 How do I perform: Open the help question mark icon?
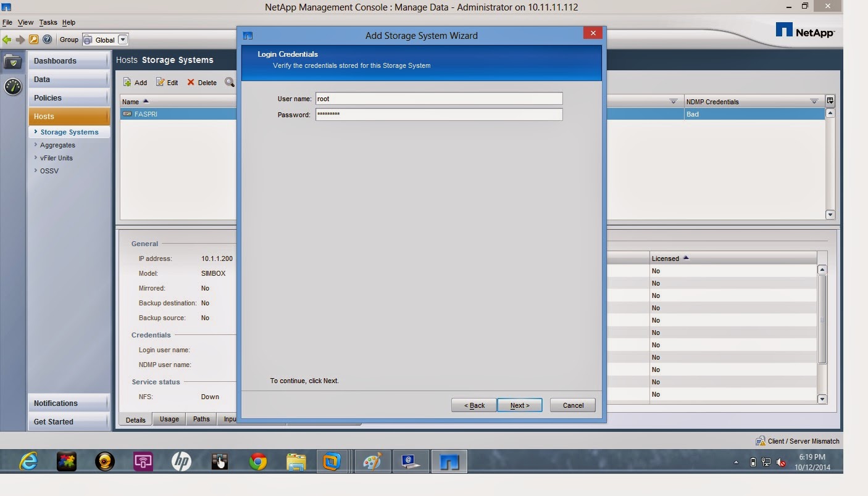click(x=47, y=39)
